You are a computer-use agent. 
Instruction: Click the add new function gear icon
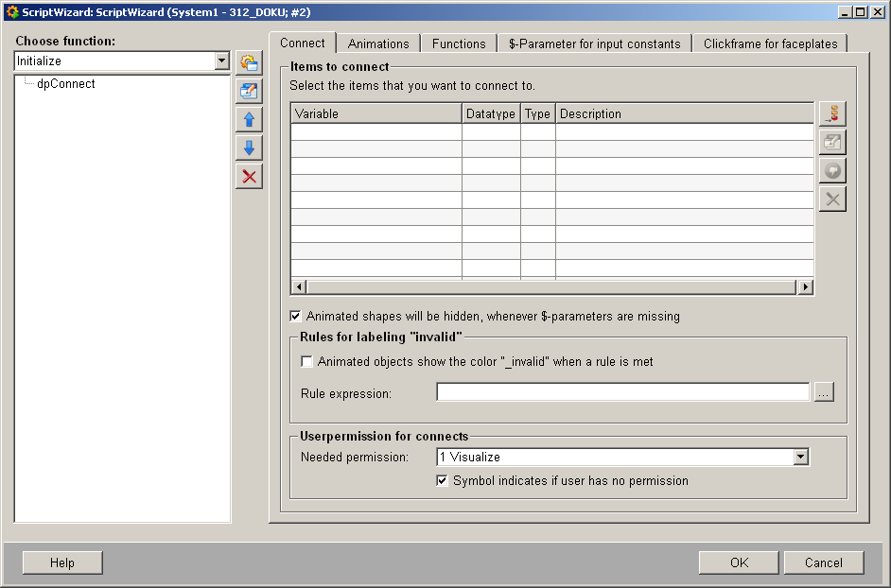click(249, 63)
